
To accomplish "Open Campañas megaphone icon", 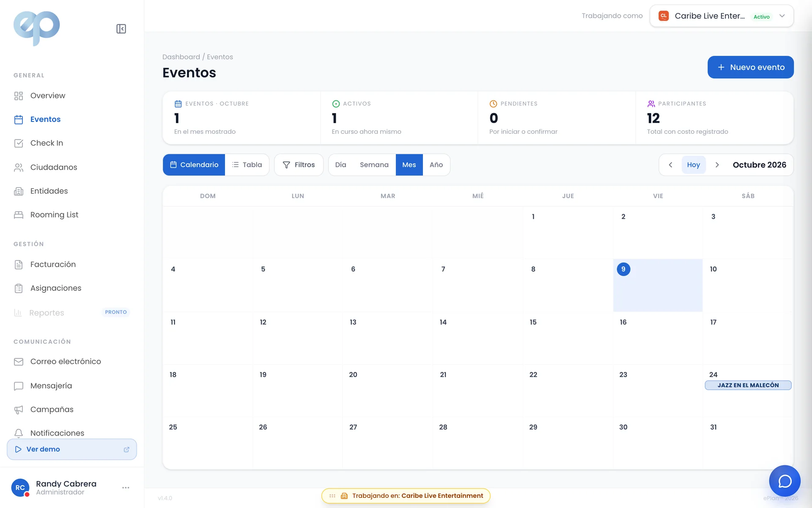I will pos(19,410).
